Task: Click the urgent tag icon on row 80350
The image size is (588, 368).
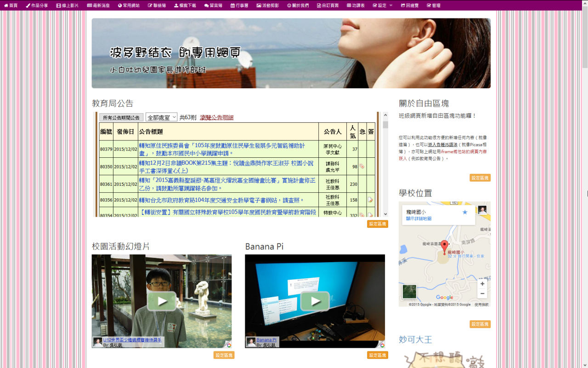Action: tap(362, 167)
